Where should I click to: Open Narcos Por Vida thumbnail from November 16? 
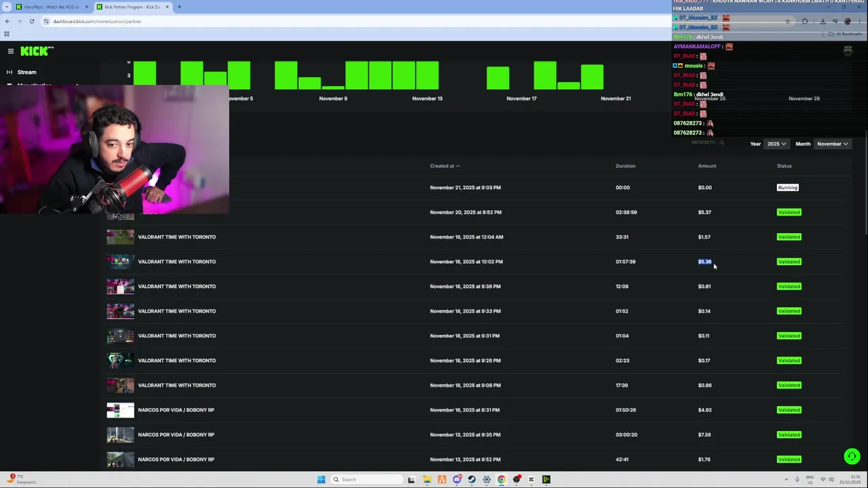click(120, 410)
